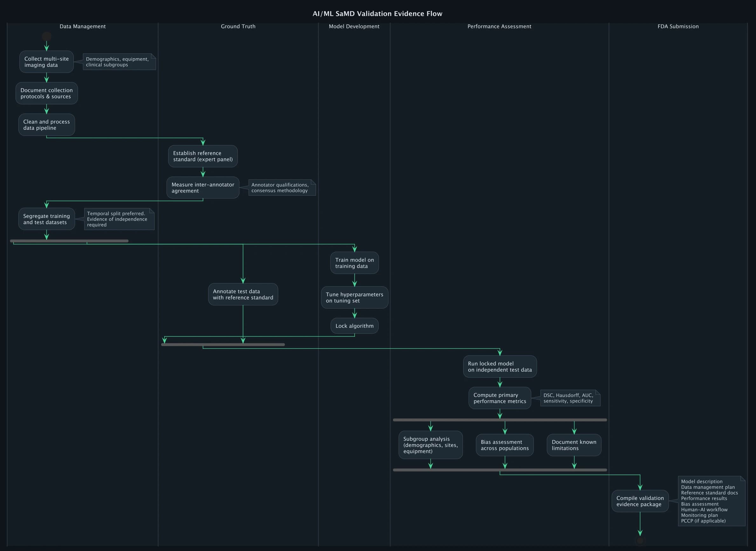The image size is (756, 551).
Task: Select 'Measure inter-annotator agreement' node
Action: coord(202,187)
